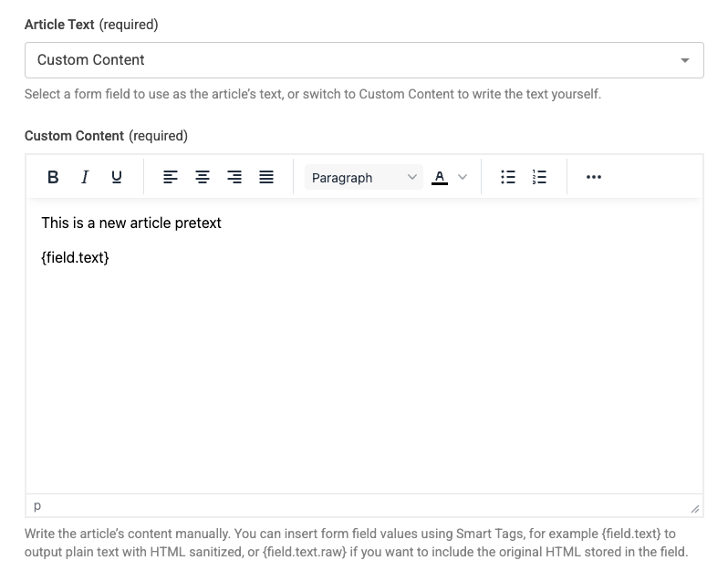Insert a bullet list
Screen dimensions: 728x581
point(508,177)
